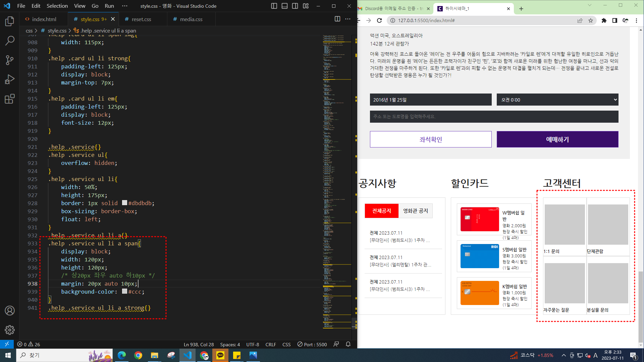
Task: Open the 오전 0:00 time dropdown
Action: (x=557, y=100)
